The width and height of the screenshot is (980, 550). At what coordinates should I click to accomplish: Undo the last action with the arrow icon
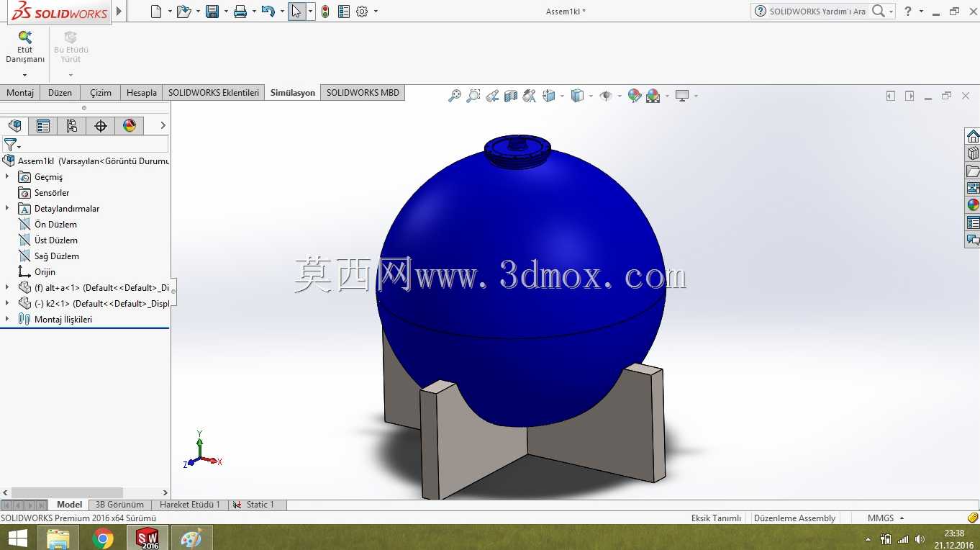click(x=268, y=12)
